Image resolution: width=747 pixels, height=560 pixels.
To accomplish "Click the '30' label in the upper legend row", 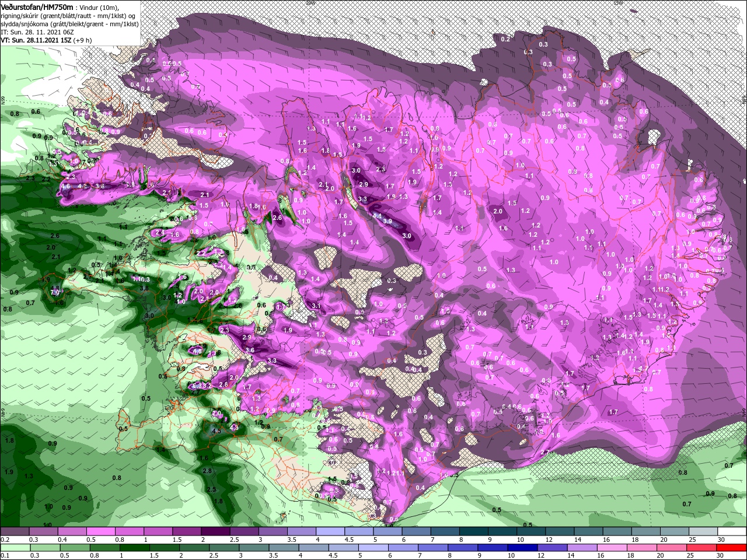I will click(721, 540).
